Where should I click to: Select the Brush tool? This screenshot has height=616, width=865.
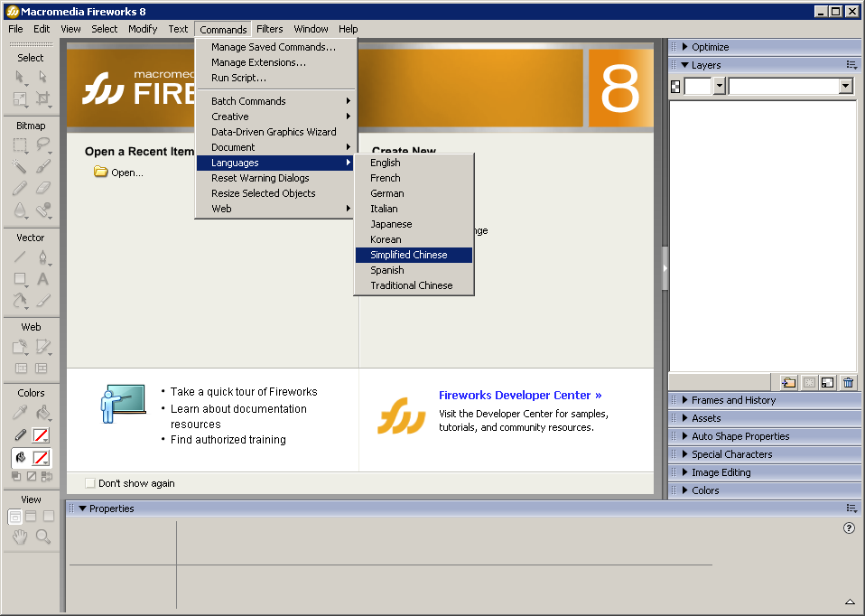(42, 166)
